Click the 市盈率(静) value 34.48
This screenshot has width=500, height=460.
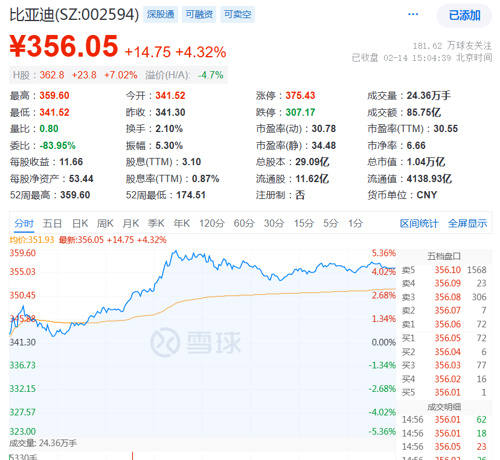point(324,146)
